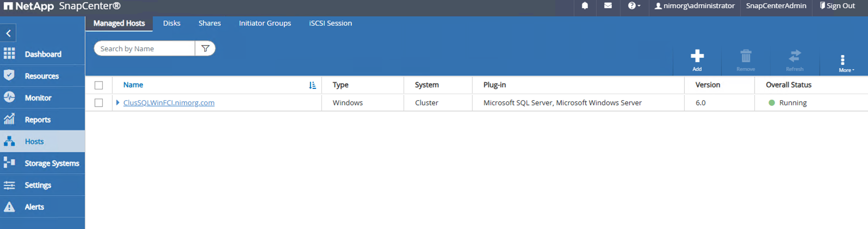This screenshot has height=229, width=868.
Task: Click the 6.0 version cell
Action: pyautogui.click(x=700, y=102)
